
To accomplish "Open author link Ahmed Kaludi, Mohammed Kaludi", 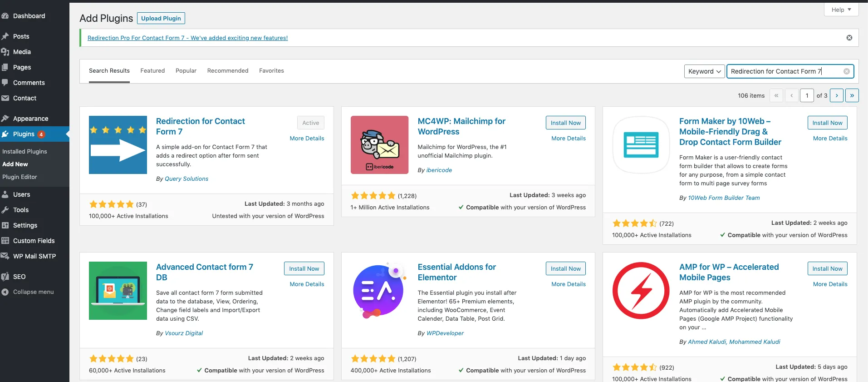I will coord(734,342).
